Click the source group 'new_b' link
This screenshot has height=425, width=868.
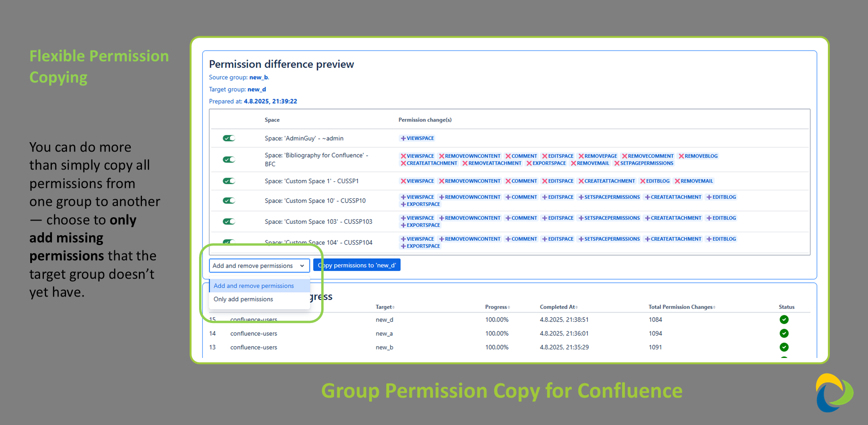coord(259,77)
